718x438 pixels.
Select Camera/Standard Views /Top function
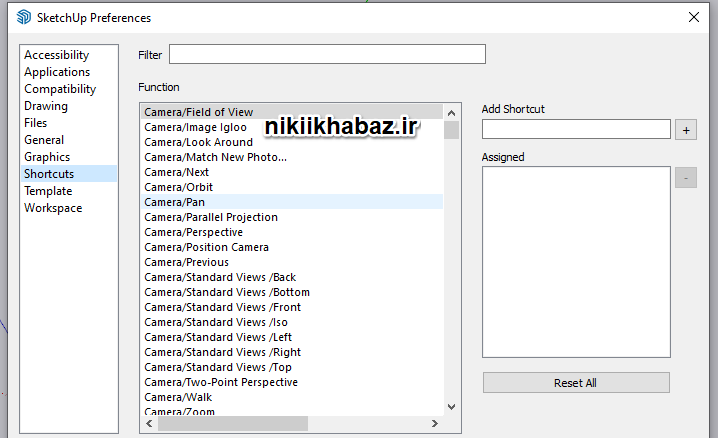tap(292, 368)
